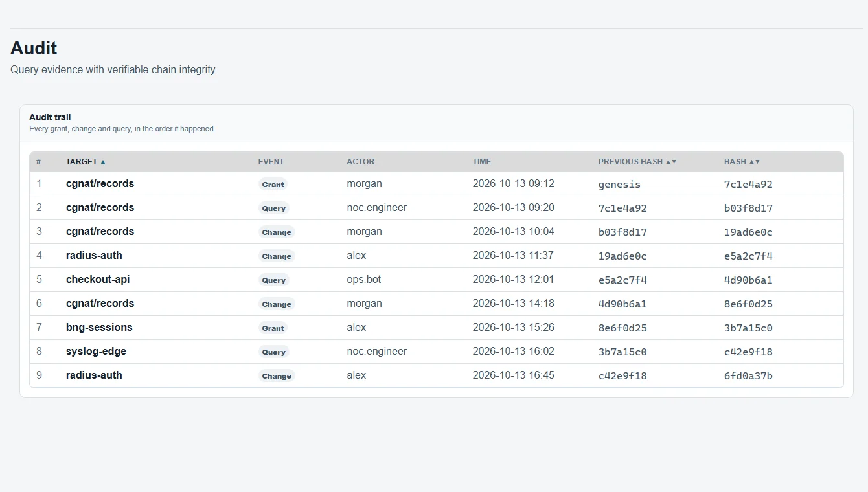Select the timestamp 2026-10-13 16:45
The image size is (868, 492).
tap(514, 375)
